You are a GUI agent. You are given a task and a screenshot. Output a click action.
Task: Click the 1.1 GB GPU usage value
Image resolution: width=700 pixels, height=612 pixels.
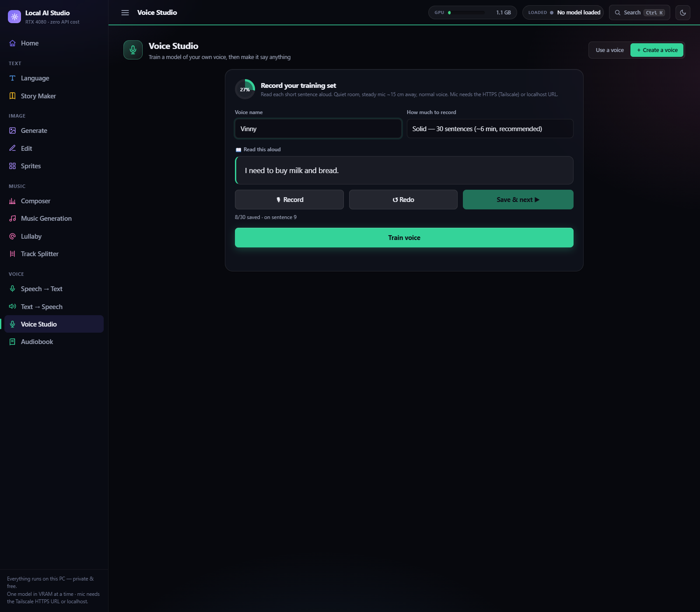[x=504, y=13]
